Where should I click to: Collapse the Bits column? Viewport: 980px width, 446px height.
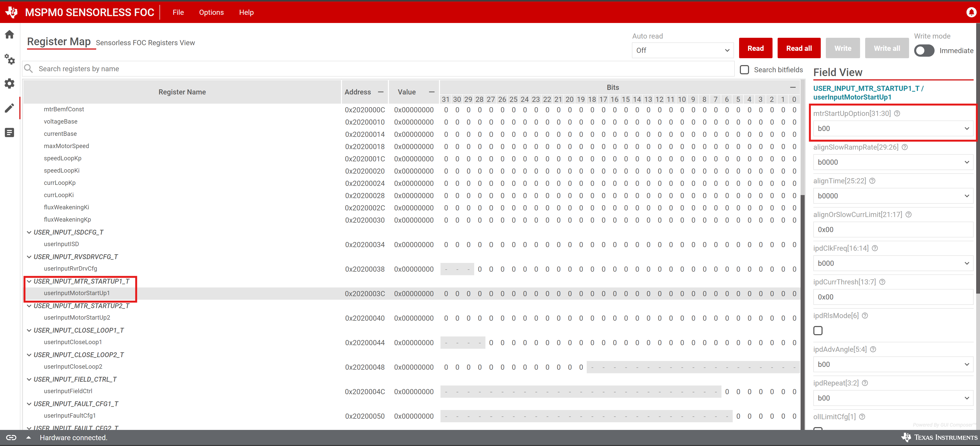793,88
